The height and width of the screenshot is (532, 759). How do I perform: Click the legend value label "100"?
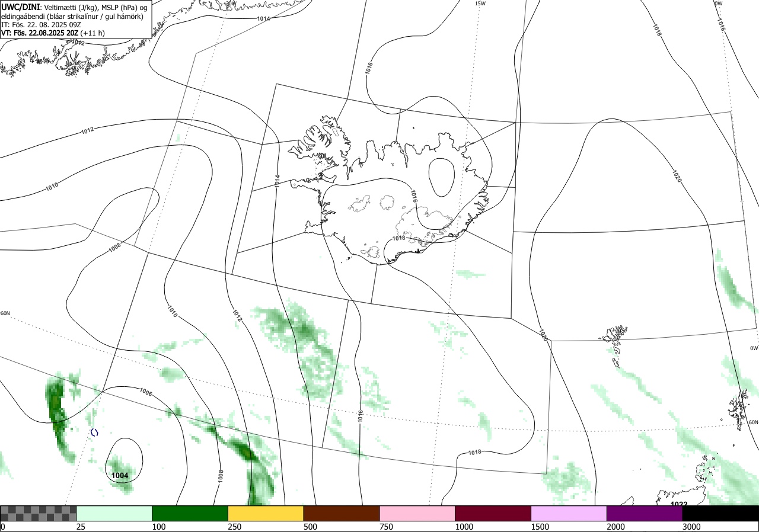(x=159, y=527)
